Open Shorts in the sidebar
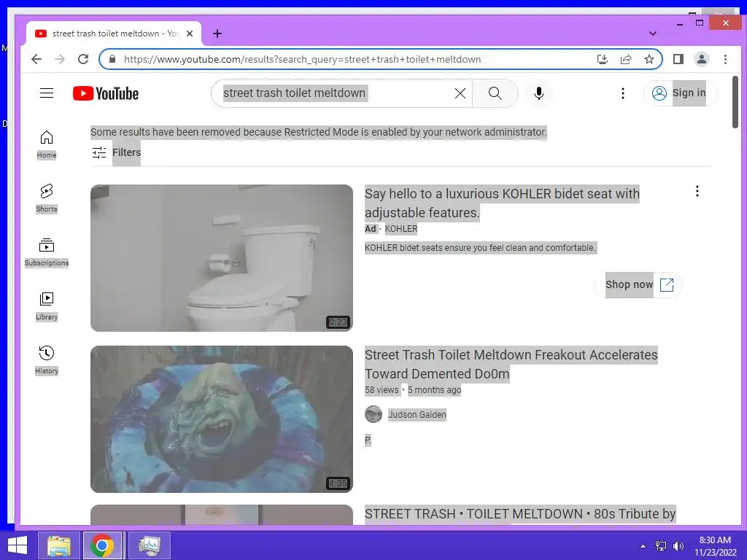The width and height of the screenshot is (747, 560). click(x=47, y=198)
